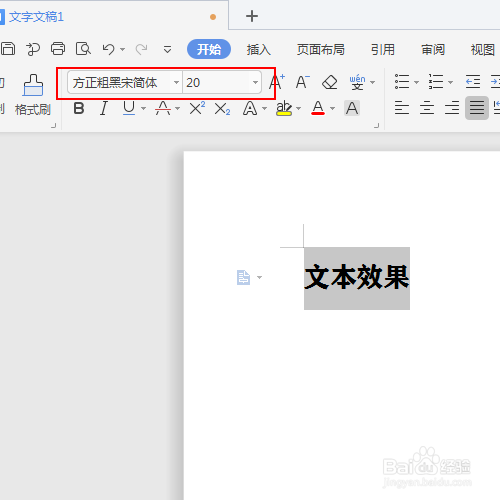Screen dimensions: 500x500
Task: Toggle Subscript X₂ formatting
Action: click(x=222, y=109)
